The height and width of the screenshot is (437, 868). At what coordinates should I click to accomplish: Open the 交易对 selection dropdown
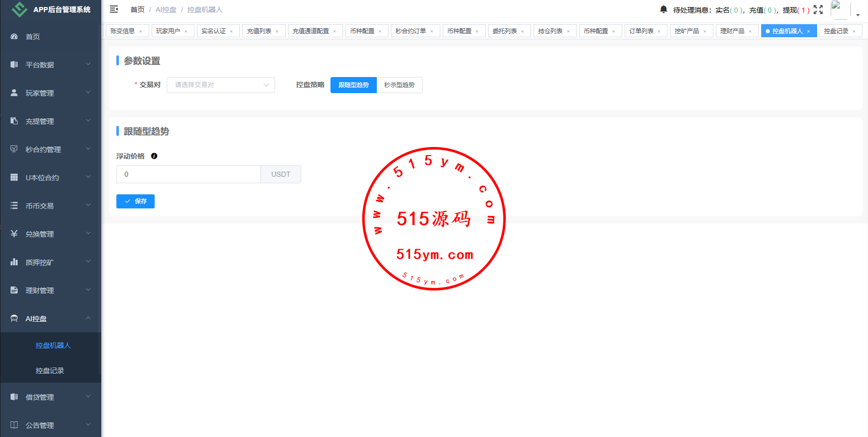(x=221, y=85)
